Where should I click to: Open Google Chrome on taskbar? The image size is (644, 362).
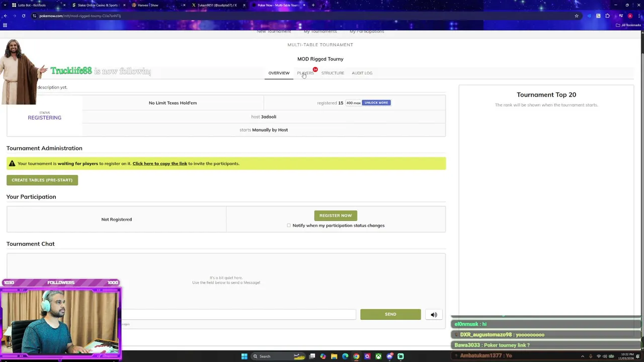point(356,356)
